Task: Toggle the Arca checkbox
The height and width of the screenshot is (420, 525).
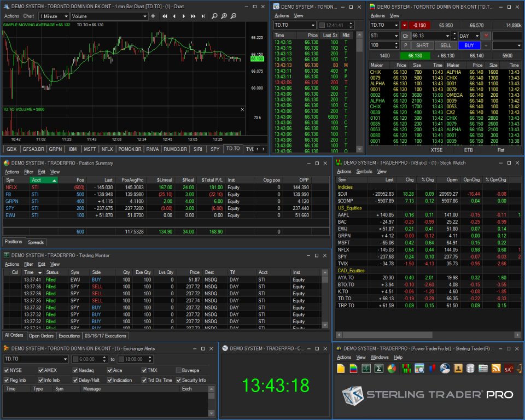Action: pos(110,370)
